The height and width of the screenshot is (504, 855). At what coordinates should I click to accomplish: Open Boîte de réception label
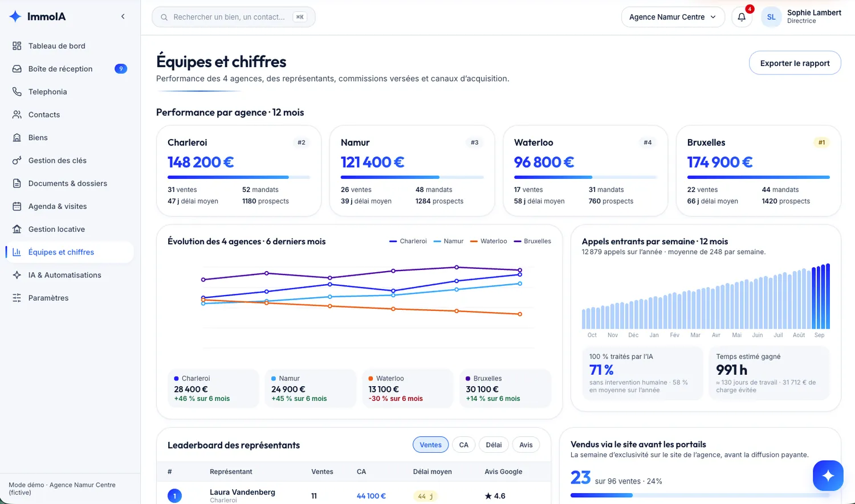tap(60, 69)
